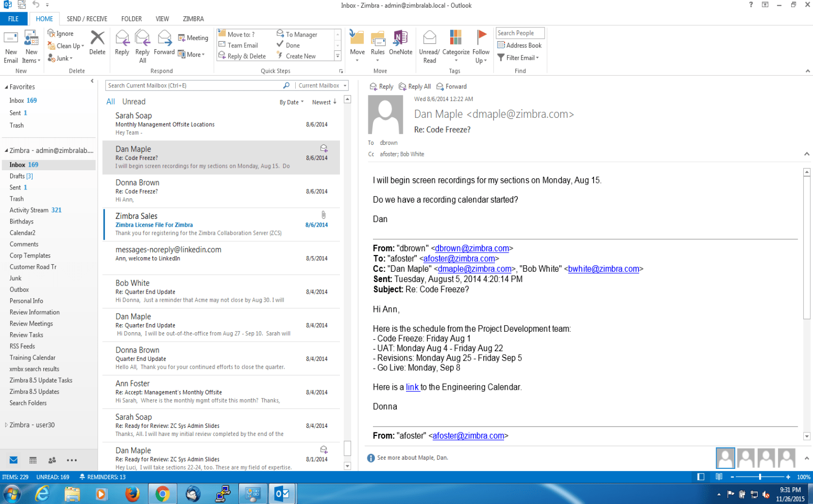Click the zoom slider handle
Image resolution: width=813 pixels, height=504 pixels.
click(760, 477)
